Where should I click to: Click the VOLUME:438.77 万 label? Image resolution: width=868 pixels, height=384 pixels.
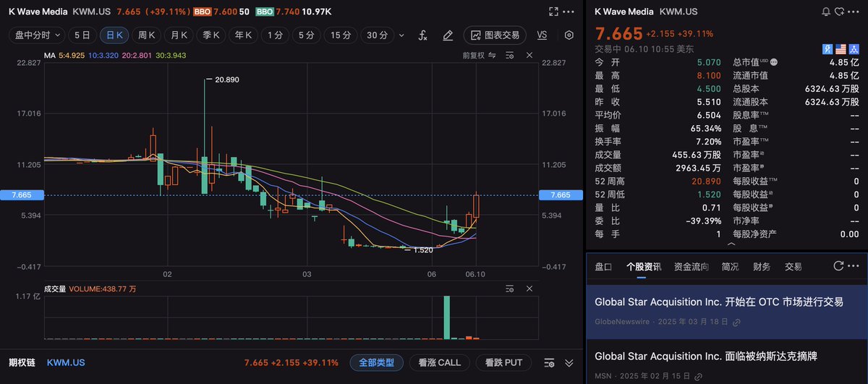click(x=102, y=288)
